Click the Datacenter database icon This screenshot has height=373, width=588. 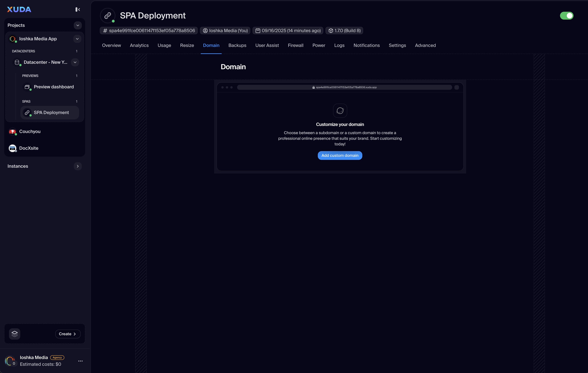[x=17, y=62]
